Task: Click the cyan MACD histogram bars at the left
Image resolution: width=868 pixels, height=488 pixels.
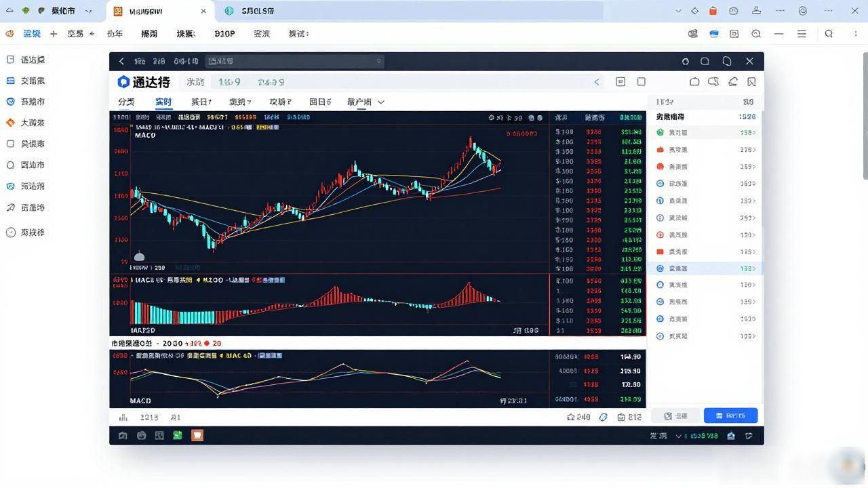Action: [173, 313]
